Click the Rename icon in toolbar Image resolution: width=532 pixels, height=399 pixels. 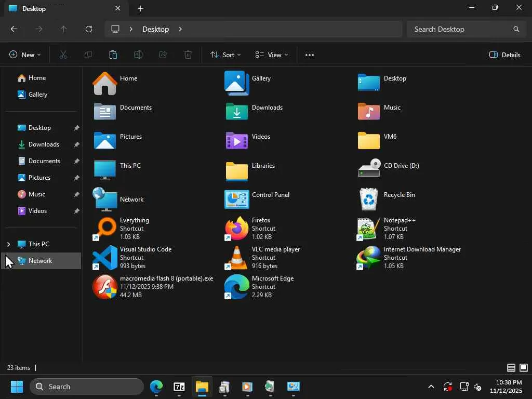click(138, 55)
